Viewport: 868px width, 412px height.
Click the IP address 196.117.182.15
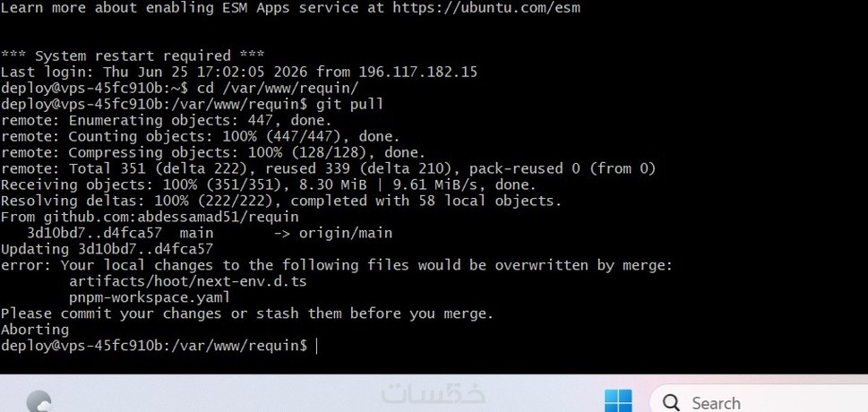coord(418,72)
